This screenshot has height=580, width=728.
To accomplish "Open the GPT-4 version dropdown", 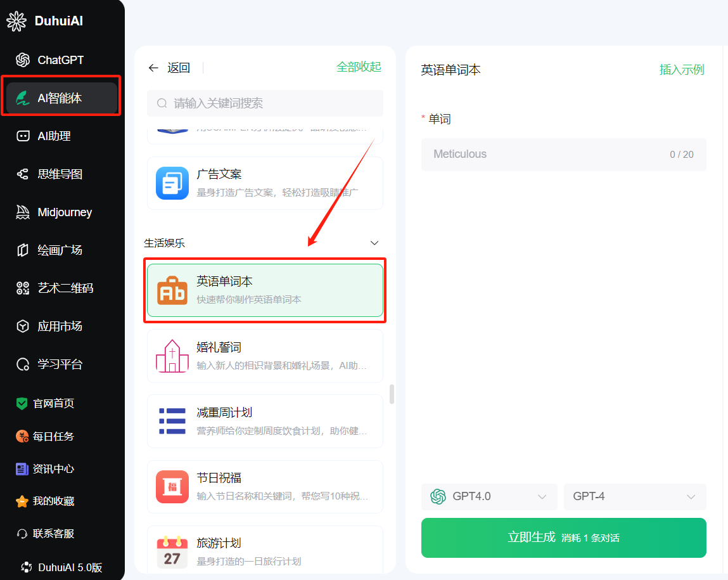I will pyautogui.click(x=635, y=496).
